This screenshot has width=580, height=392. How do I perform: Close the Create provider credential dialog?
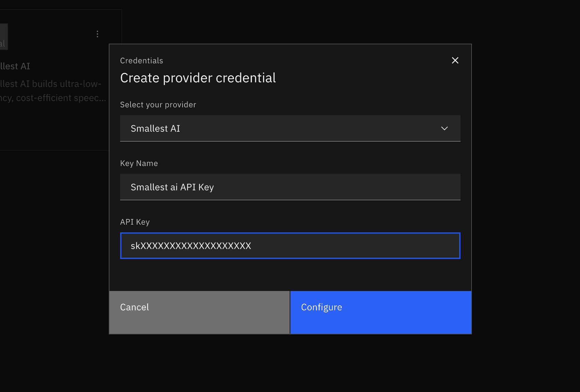point(455,60)
